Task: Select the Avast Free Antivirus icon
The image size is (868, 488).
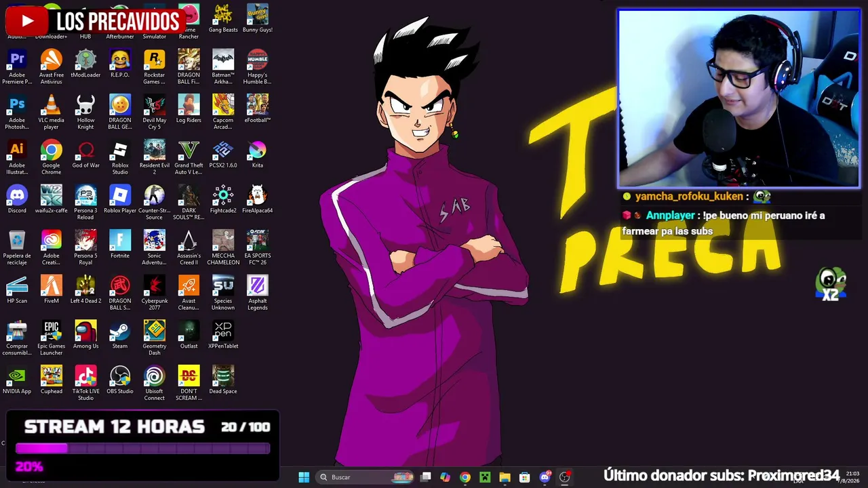Action: click(52, 67)
